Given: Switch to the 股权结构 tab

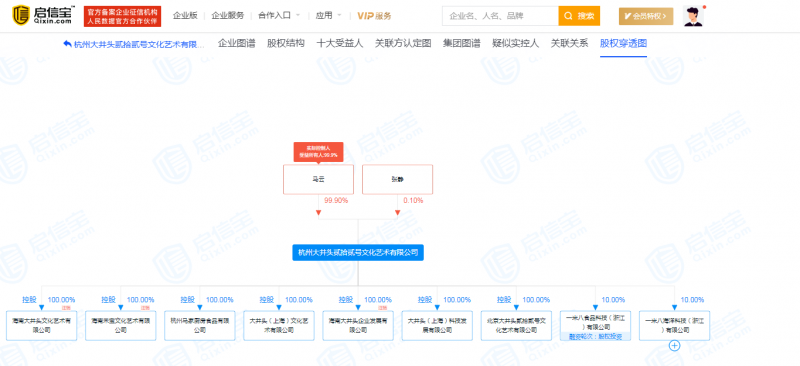Looking at the screenshot, I should 286,43.
